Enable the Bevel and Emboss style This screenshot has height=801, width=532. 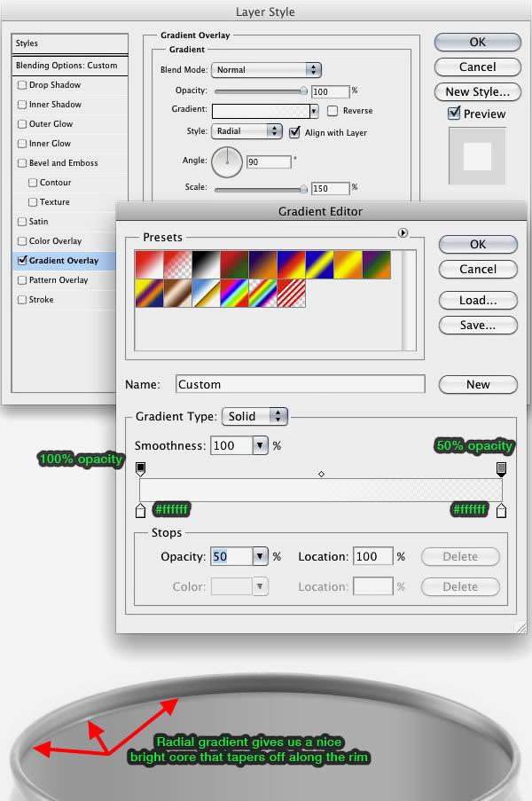pyautogui.click(x=22, y=163)
